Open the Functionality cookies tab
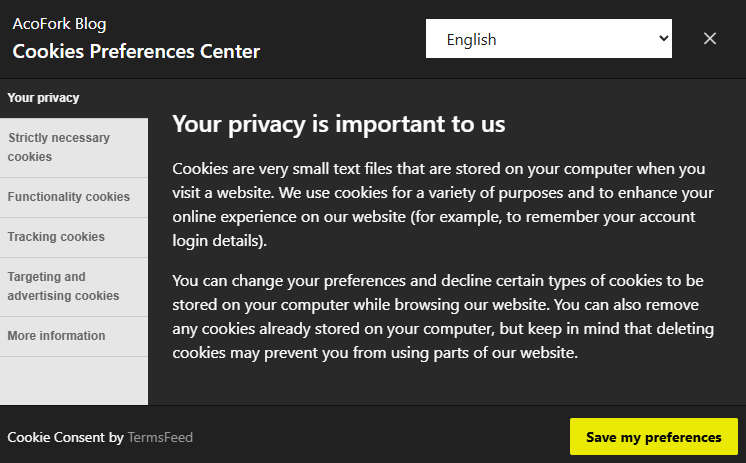Screen dimensions: 746x463 pos(69,197)
